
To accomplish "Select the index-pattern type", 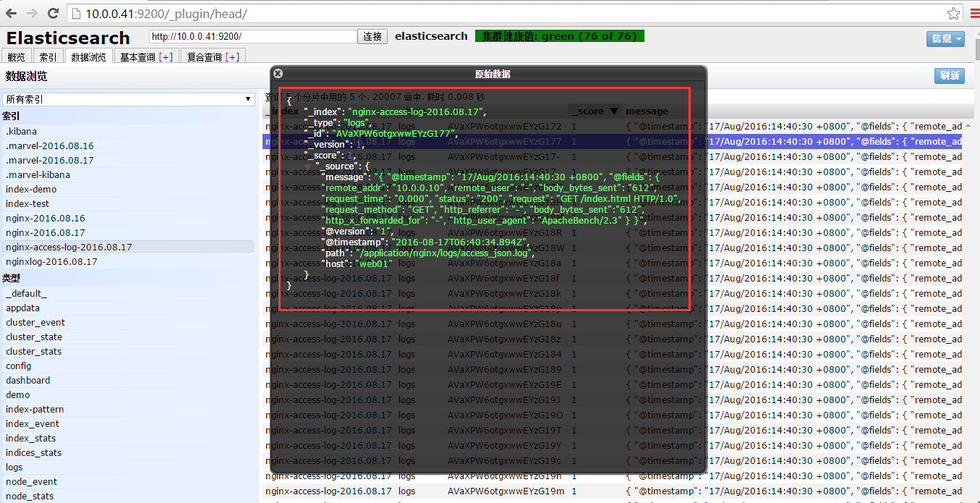I will [x=128, y=409].
